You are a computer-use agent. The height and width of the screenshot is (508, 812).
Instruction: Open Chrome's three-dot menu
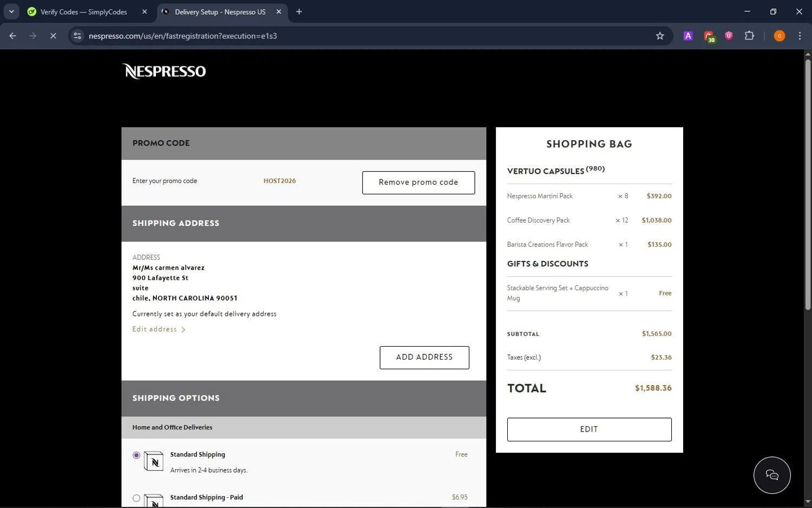pyautogui.click(x=800, y=36)
